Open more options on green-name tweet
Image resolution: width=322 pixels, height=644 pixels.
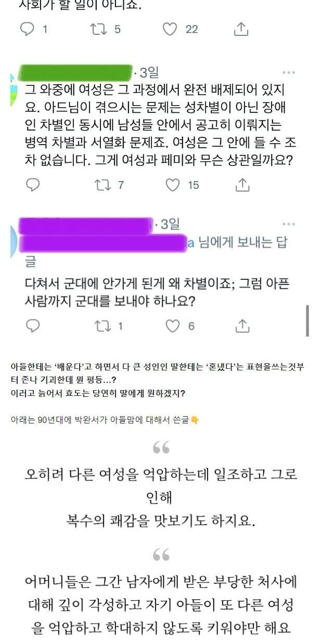click(289, 72)
